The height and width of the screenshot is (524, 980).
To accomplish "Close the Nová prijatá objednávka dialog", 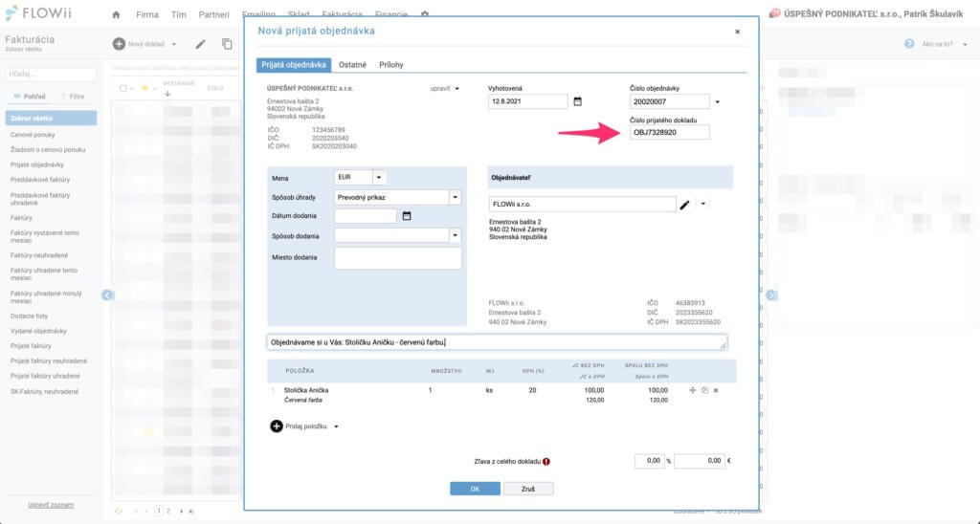I will click(x=738, y=32).
